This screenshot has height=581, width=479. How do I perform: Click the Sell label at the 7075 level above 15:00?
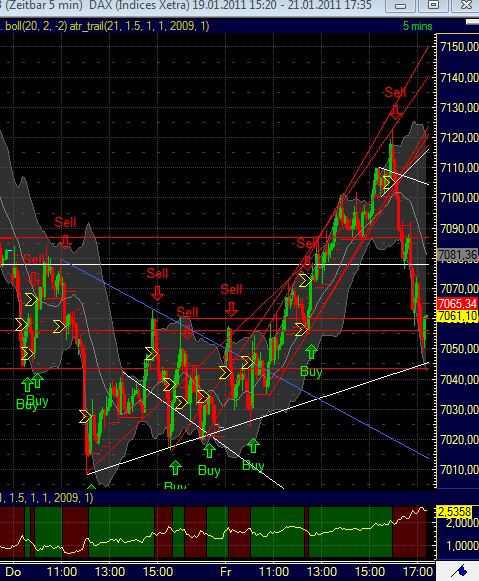(x=157, y=273)
